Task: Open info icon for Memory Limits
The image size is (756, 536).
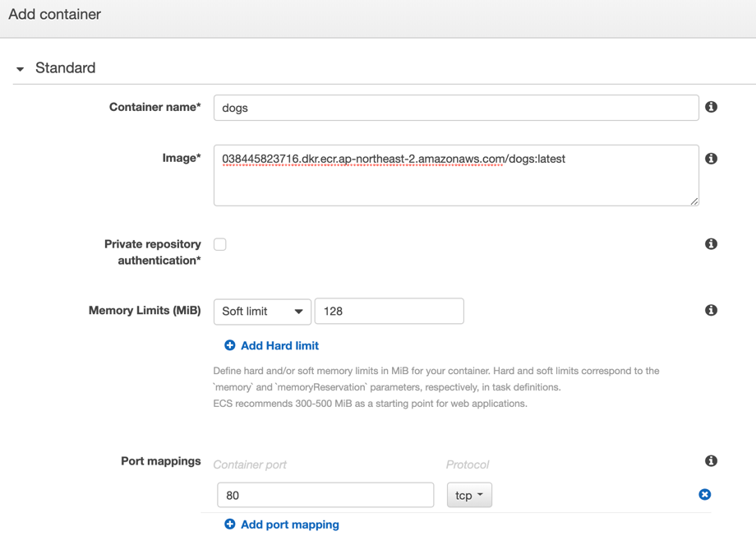Action: 711,310
